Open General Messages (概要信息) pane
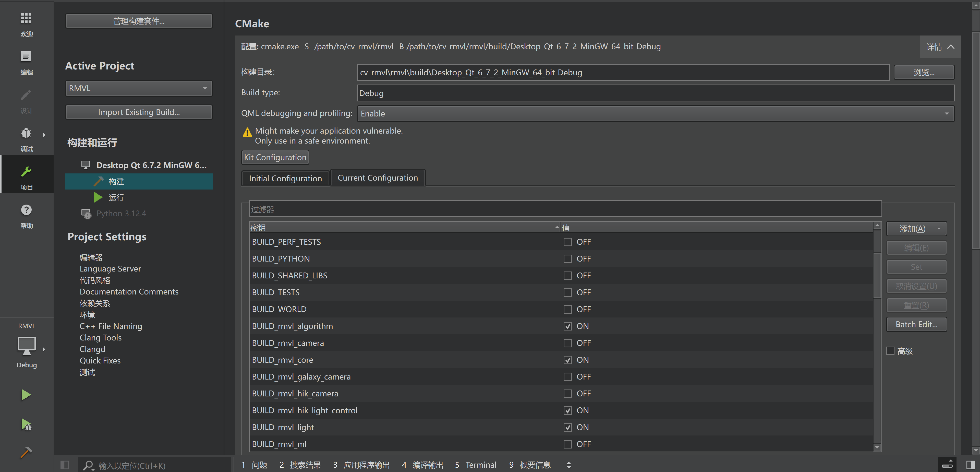Viewport: 980px width, 472px height. tap(529, 465)
